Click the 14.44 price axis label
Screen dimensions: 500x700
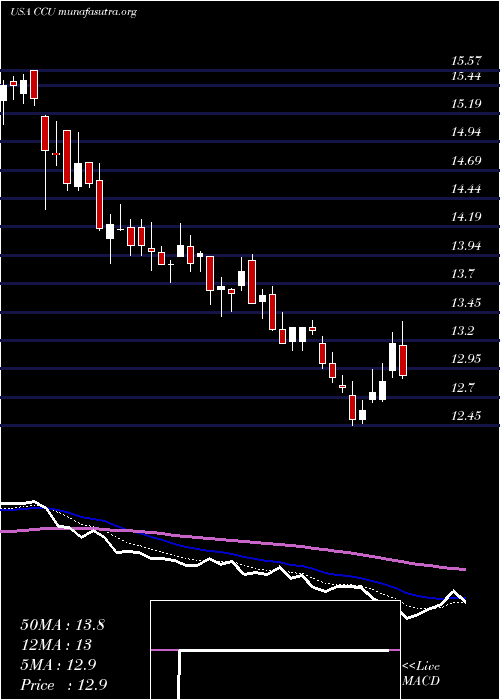click(466, 189)
